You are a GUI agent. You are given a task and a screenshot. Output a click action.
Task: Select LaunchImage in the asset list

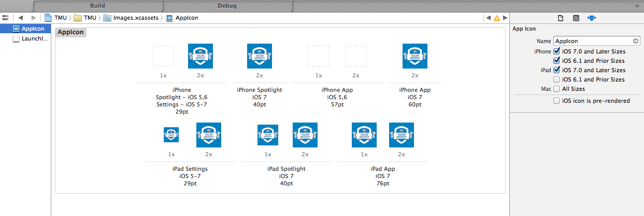click(25, 38)
